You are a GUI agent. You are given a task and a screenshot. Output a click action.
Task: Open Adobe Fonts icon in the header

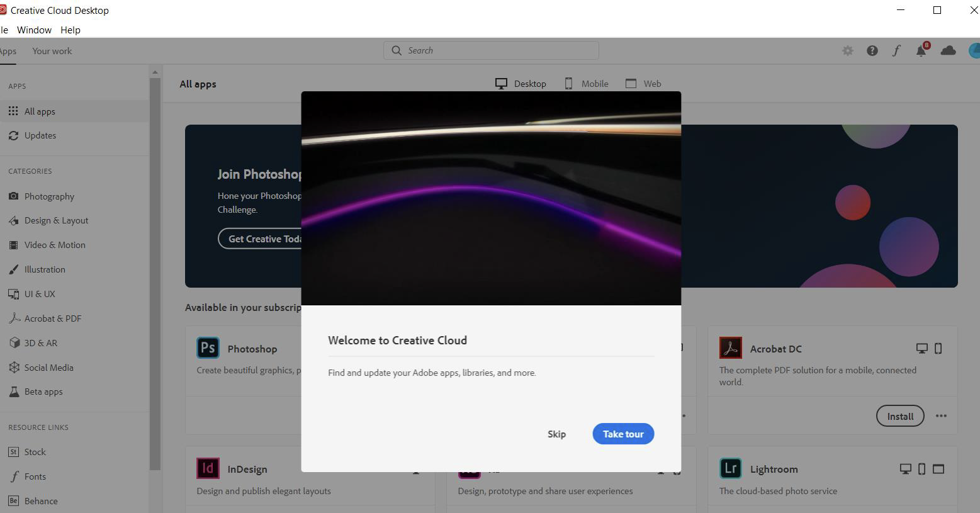click(x=896, y=50)
